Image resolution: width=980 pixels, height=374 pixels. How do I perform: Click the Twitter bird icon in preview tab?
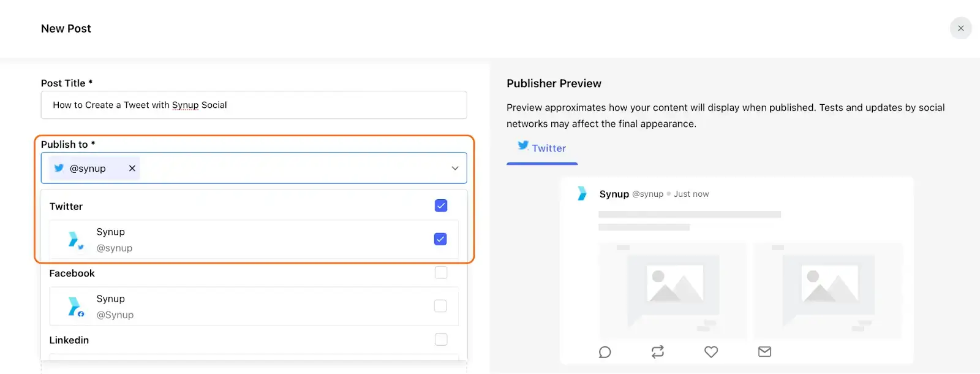[523, 146]
